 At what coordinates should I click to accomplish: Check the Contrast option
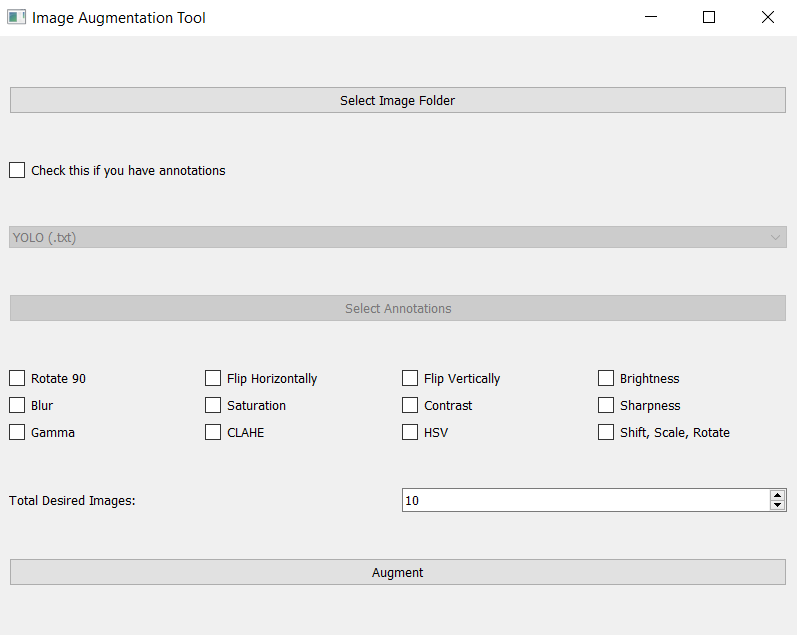(x=410, y=405)
